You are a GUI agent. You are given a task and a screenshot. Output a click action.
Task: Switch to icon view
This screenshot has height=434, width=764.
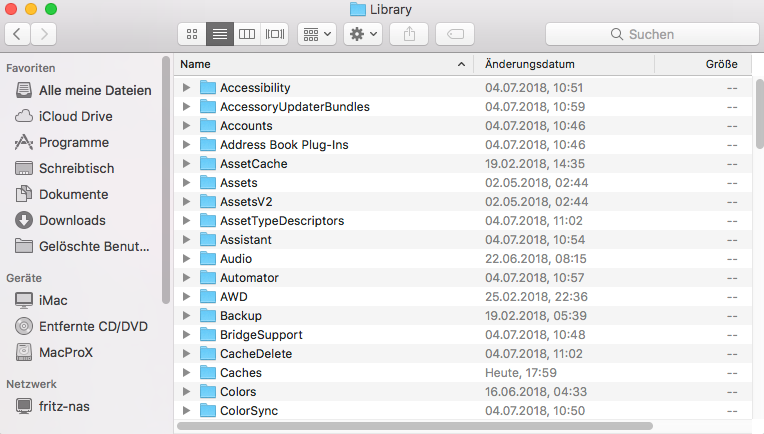click(x=192, y=34)
